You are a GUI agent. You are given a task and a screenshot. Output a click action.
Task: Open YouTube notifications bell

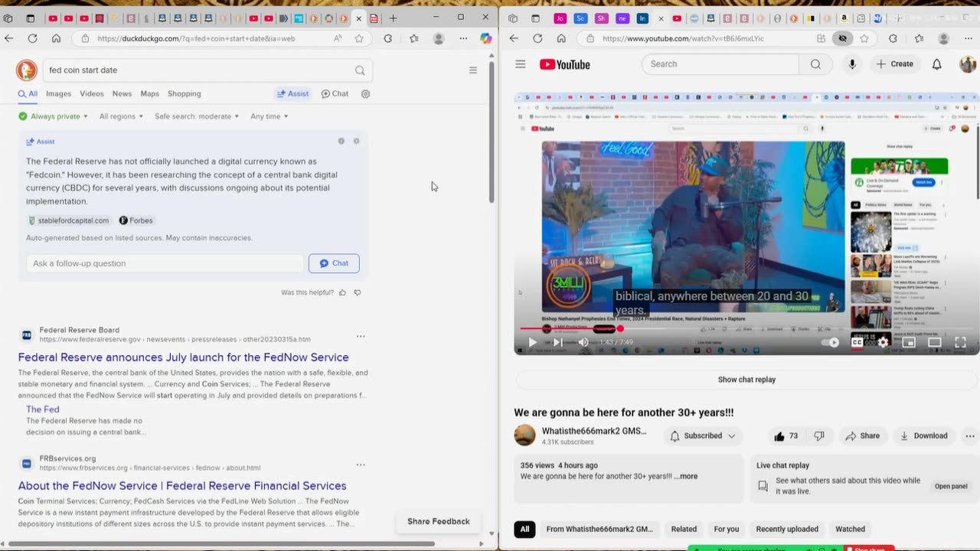click(936, 64)
